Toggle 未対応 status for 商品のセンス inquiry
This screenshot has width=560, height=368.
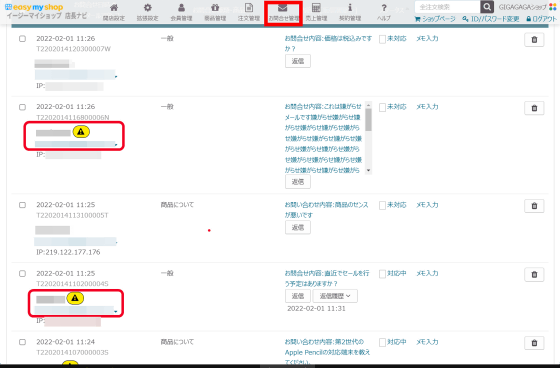[x=382, y=205]
